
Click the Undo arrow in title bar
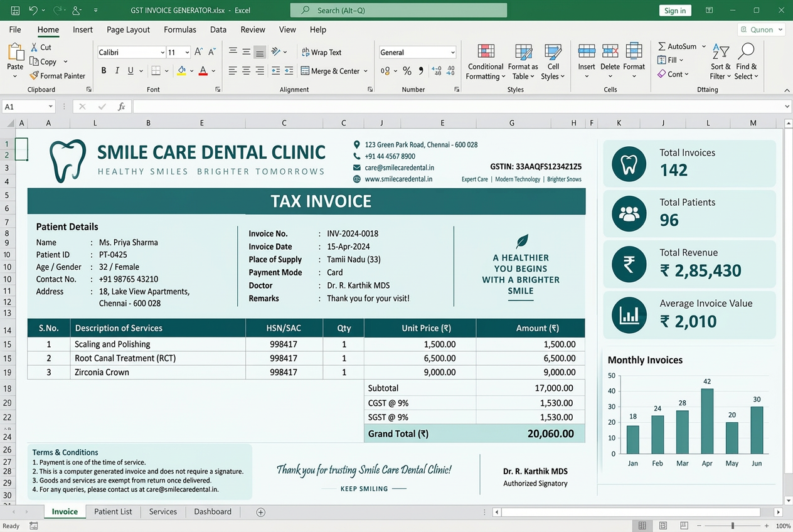coord(33,10)
